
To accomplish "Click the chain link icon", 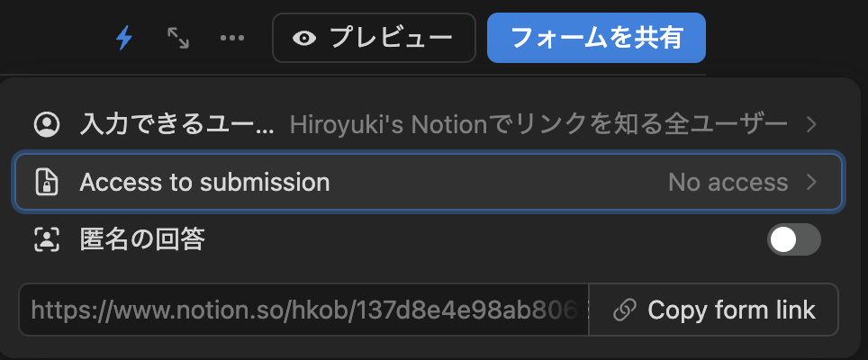I will (x=624, y=310).
